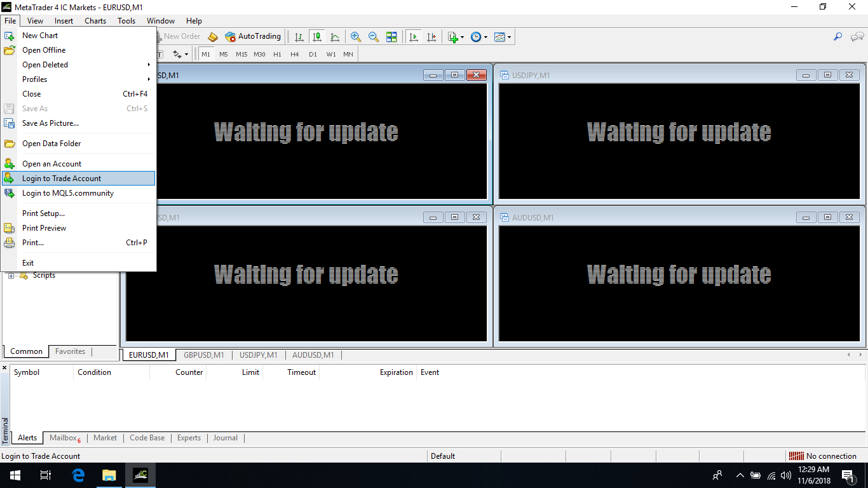Switch to GBPUSD,M1 chart tab

point(204,355)
